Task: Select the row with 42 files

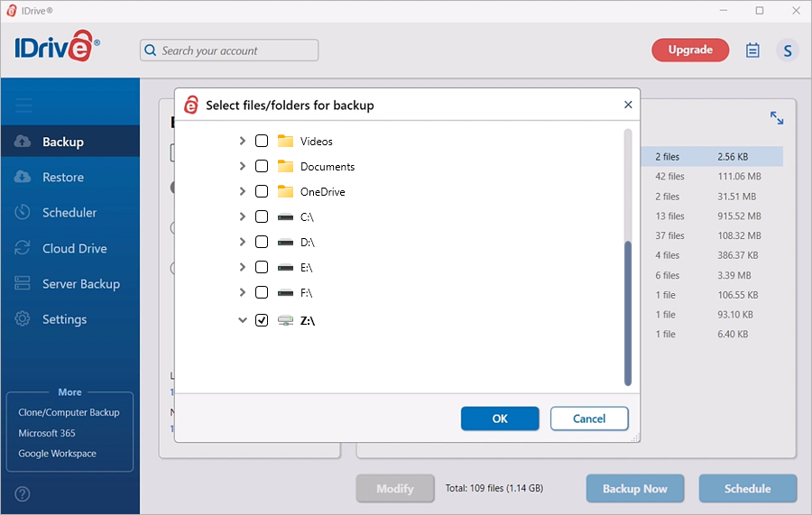Action: 712,177
